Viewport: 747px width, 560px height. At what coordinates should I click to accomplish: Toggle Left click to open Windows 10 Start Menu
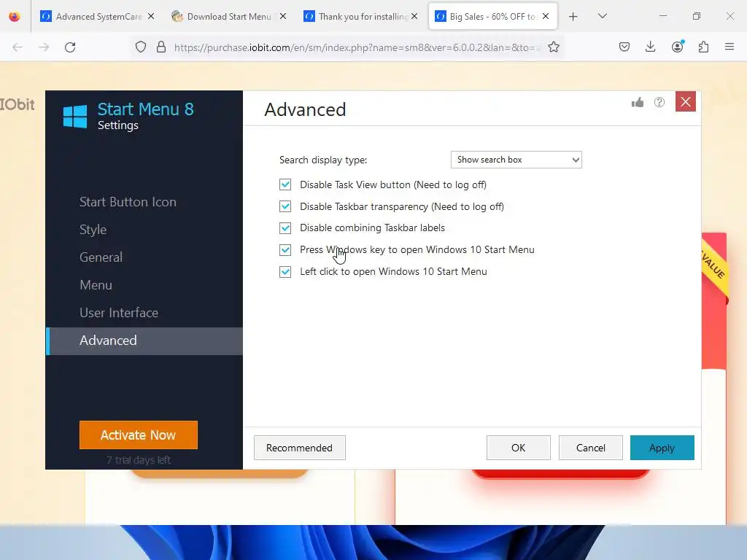coord(285,272)
